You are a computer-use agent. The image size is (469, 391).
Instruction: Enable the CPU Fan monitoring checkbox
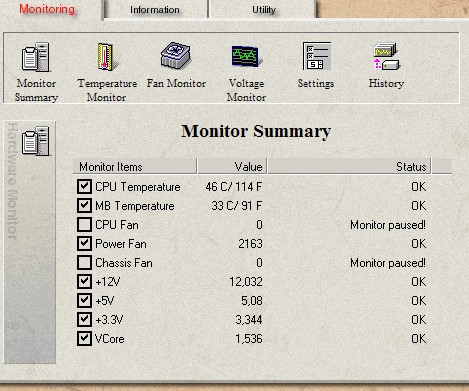[84, 224]
